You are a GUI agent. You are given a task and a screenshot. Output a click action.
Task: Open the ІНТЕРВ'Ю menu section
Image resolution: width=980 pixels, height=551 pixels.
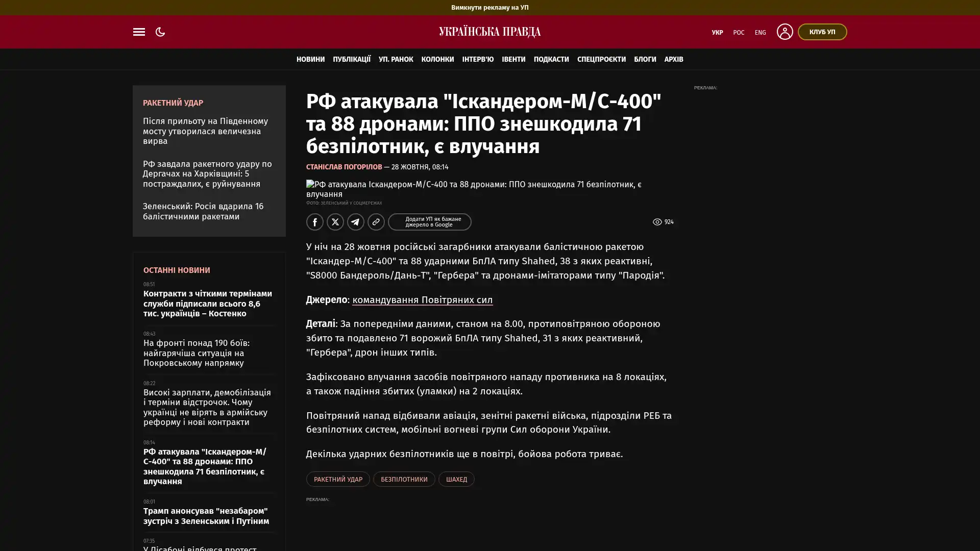(478, 59)
